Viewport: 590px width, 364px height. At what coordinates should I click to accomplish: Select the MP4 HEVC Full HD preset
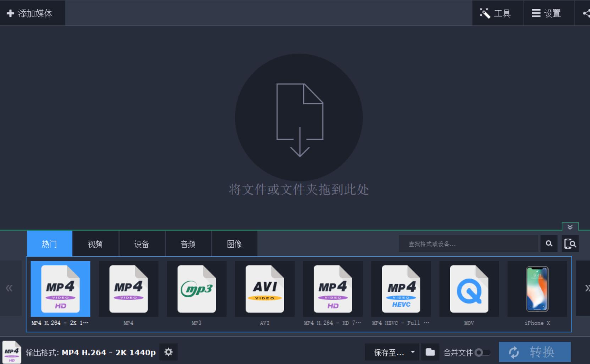(401, 289)
